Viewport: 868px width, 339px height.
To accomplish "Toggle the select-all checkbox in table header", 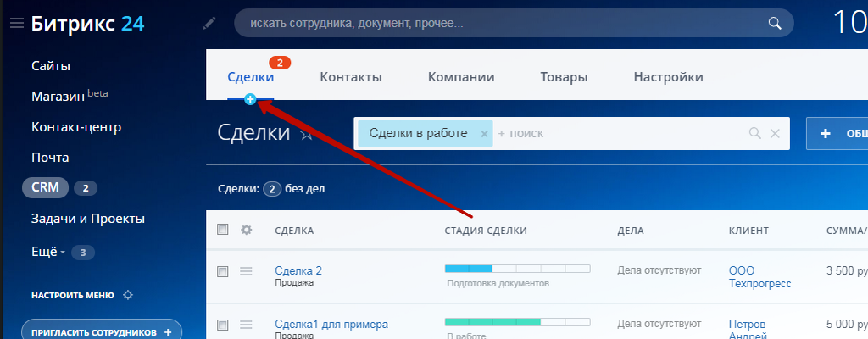I will click(223, 230).
